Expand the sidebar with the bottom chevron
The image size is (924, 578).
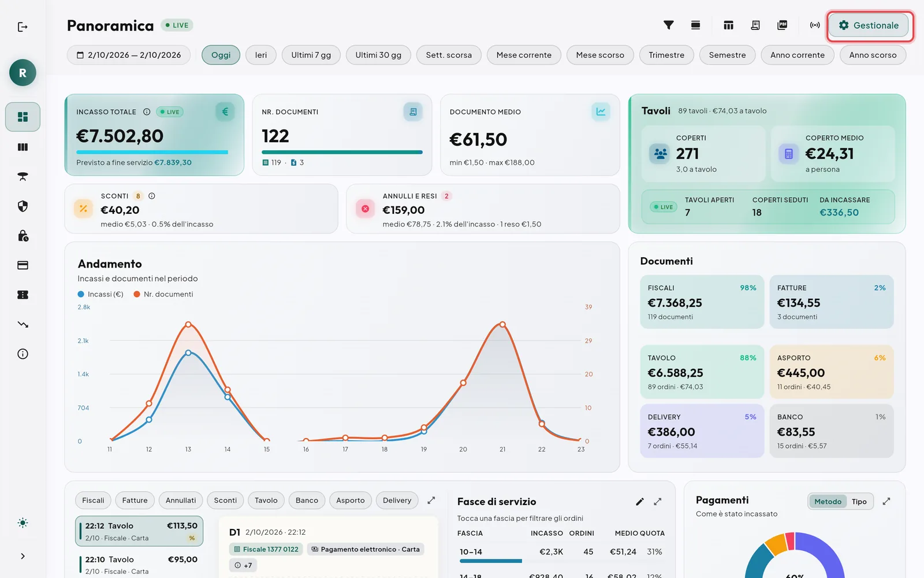coord(23,556)
